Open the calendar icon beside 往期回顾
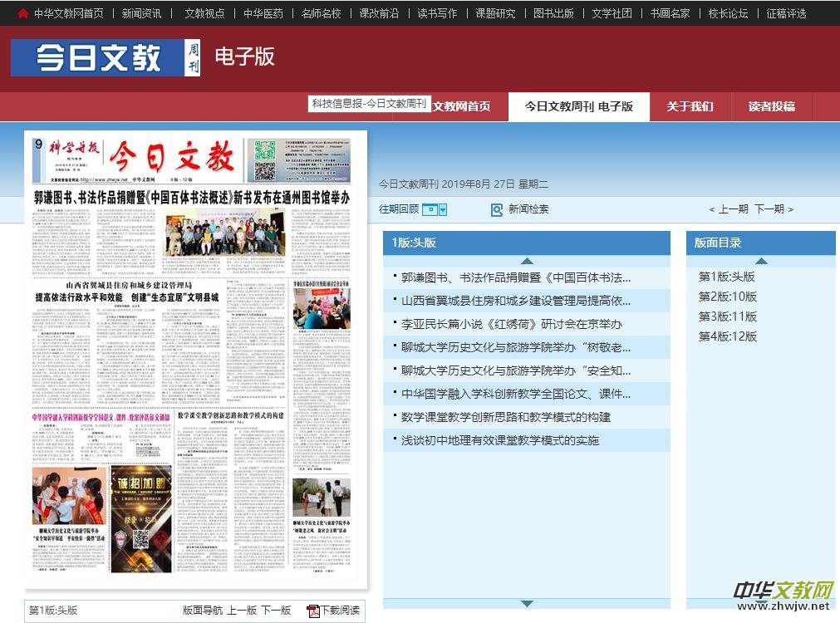Image resolution: width=840 pixels, height=623 pixels. click(430, 209)
